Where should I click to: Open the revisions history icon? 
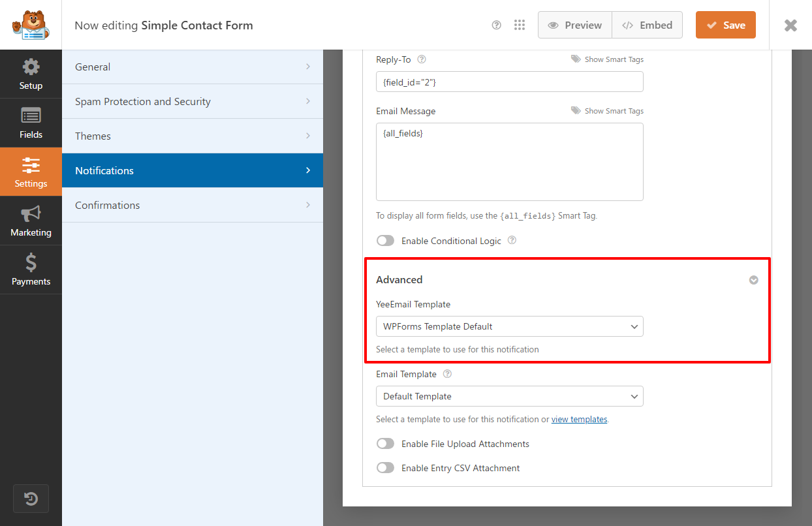[x=31, y=500]
